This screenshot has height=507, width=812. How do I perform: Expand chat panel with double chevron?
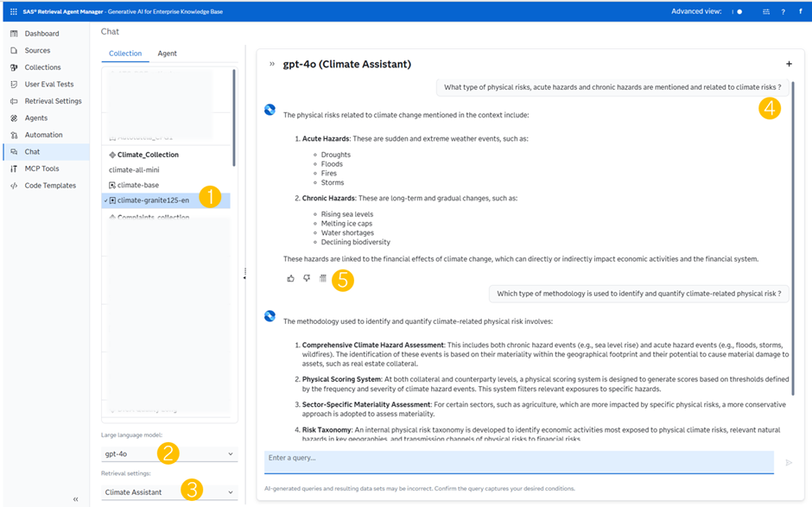272,64
